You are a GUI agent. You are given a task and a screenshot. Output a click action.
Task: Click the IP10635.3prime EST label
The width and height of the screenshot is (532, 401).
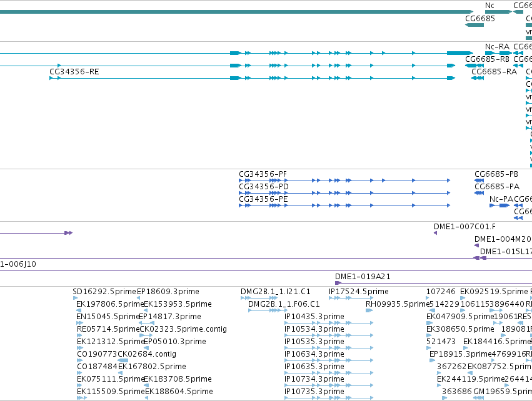click(x=314, y=367)
